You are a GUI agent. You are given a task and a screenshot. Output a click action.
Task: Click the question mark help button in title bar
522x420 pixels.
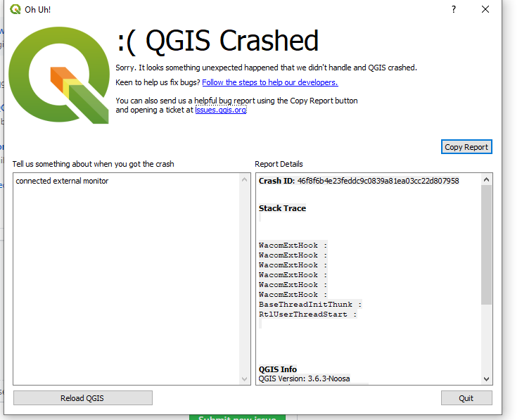click(x=454, y=9)
